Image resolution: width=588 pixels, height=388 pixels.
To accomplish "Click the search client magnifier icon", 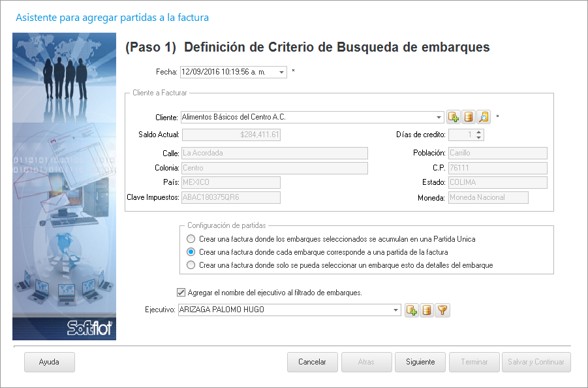I will pos(483,117).
